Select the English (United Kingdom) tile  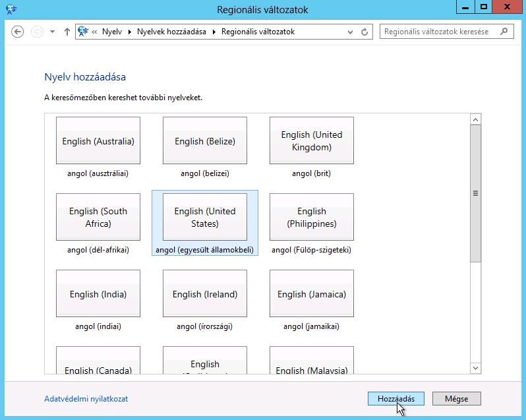point(311,141)
